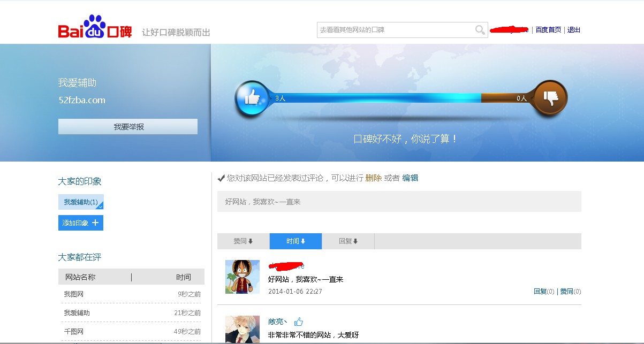Click the 我爱辅助 site title in the banner
Screen dimensions: 644x344
click(x=78, y=83)
